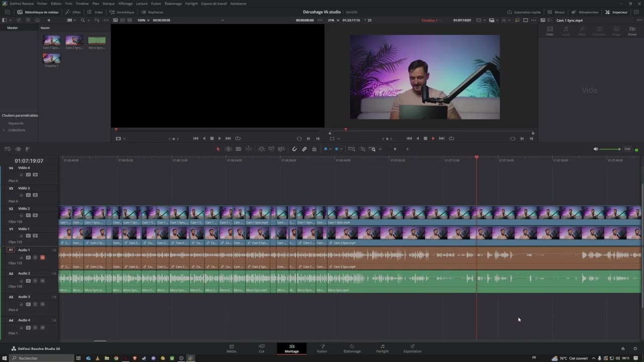Open the project home icon
The width and height of the screenshot is (644, 362).
[623, 348]
